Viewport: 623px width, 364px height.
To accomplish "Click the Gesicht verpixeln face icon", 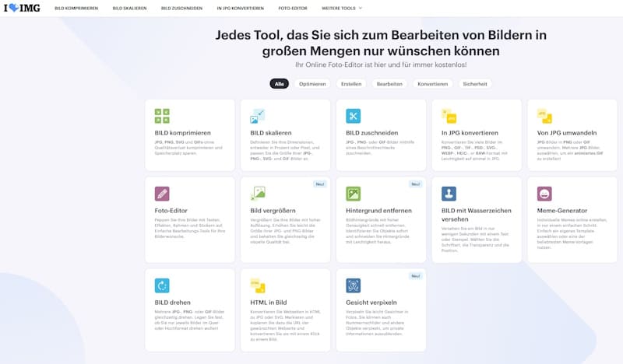I will 354,285.
